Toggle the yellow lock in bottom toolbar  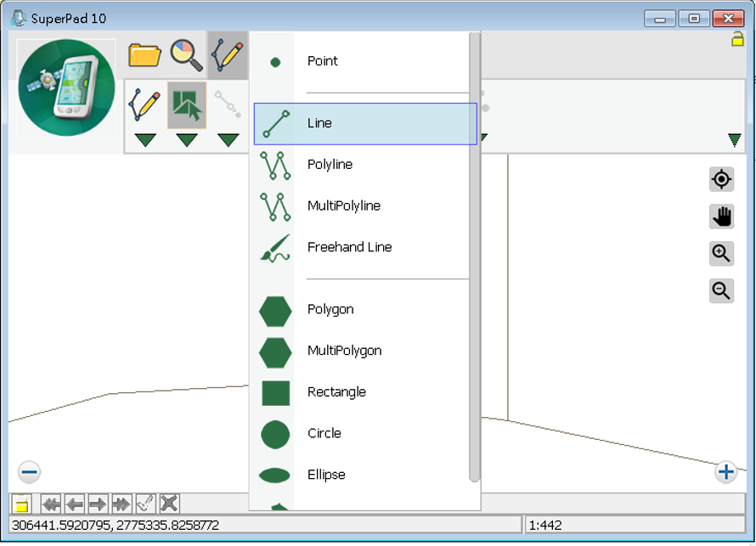click(22, 504)
